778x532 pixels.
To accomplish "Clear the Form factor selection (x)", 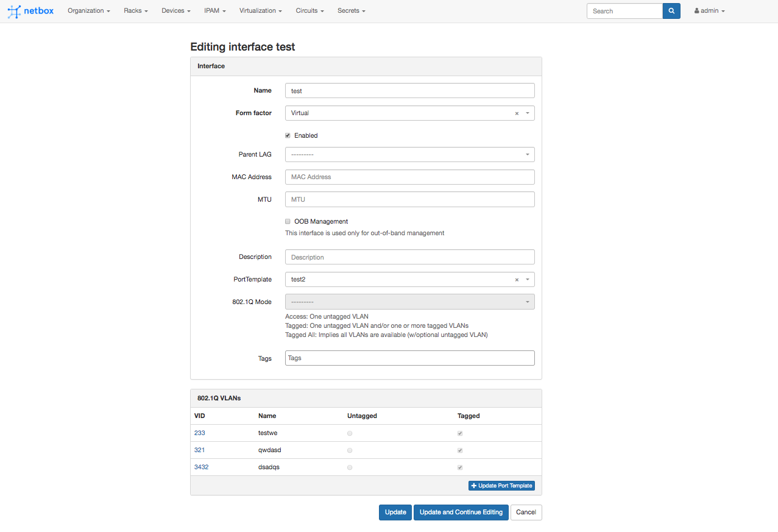I will pos(517,113).
